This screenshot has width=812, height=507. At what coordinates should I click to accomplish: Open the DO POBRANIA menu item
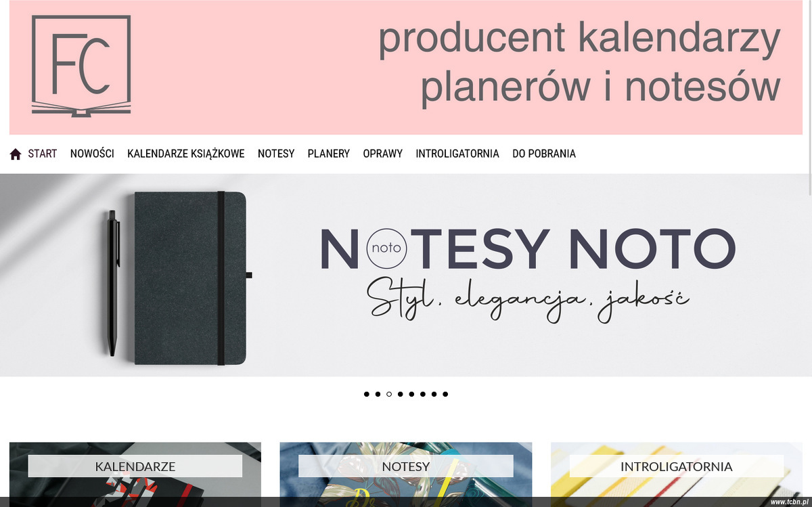point(544,154)
